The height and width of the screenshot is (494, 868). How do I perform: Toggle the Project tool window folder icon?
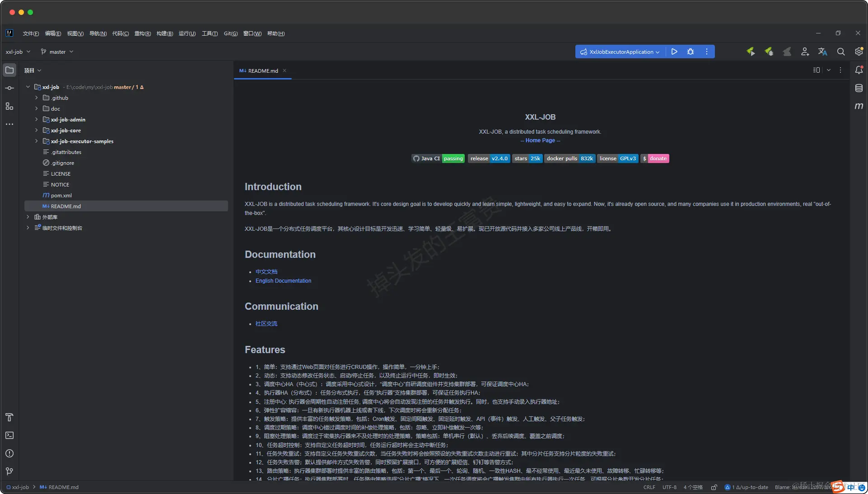pos(9,70)
